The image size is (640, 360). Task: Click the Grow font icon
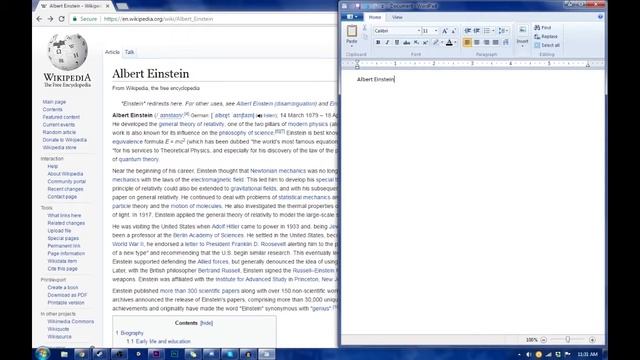point(444,31)
